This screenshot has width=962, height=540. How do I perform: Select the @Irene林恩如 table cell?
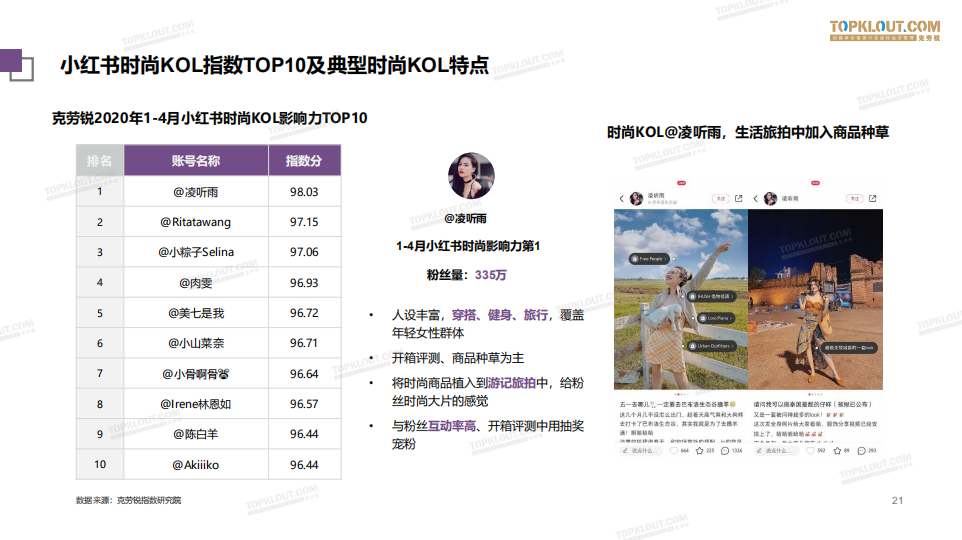coord(196,404)
